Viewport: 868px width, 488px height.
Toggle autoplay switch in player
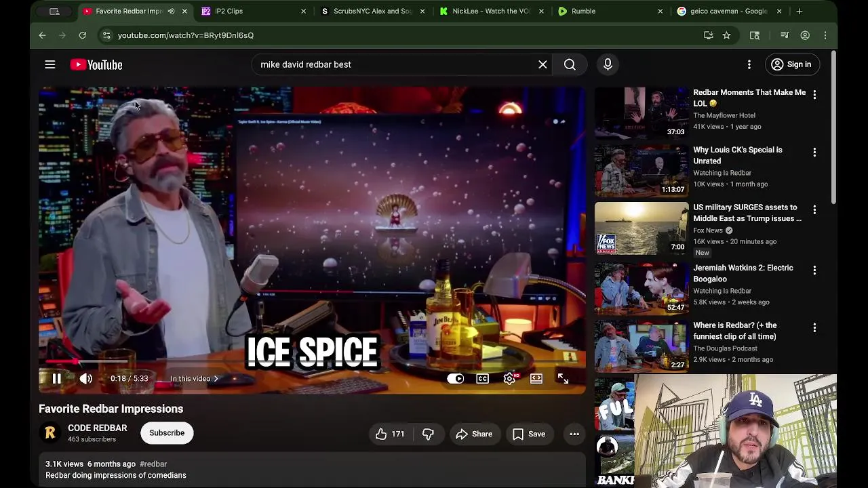point(455,379)
